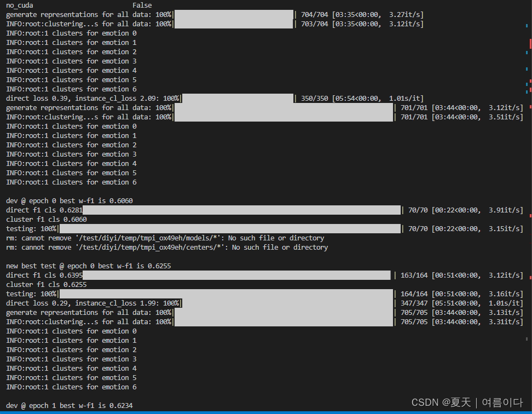Click the "cluster f1 cls 0.6060" line
This screenshot has height=414, width=532.
point(47,220)
